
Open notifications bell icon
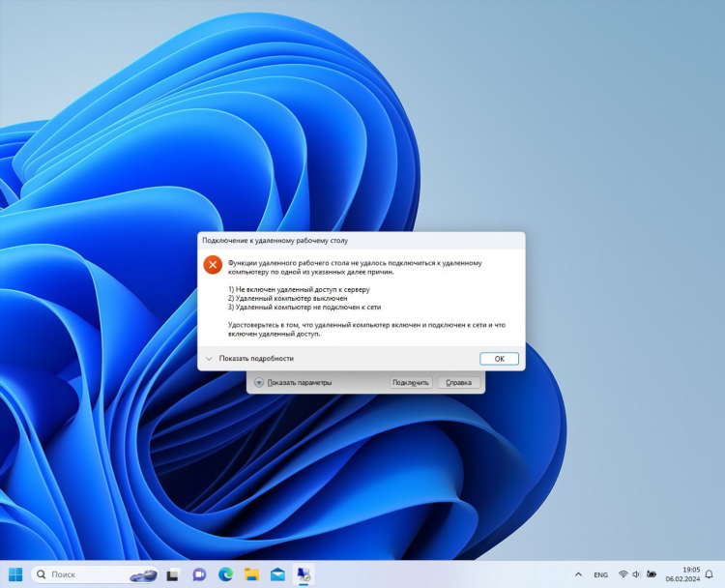710,574
